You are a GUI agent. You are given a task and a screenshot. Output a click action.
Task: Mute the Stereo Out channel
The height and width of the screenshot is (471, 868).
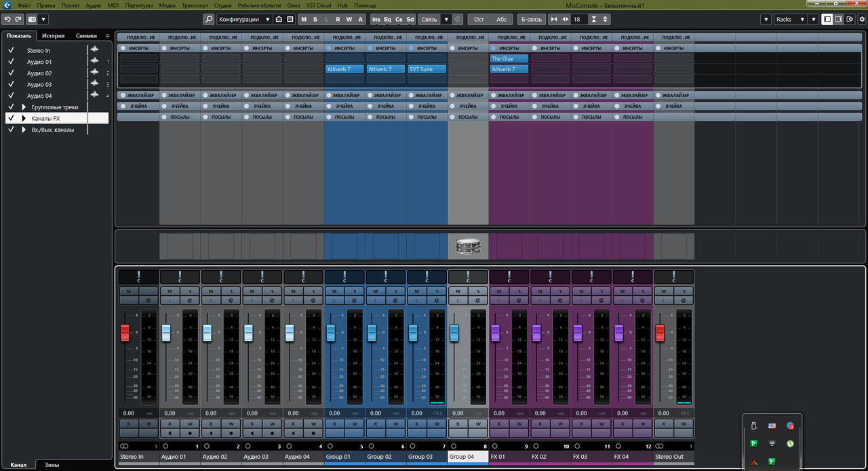coord(664,291)
